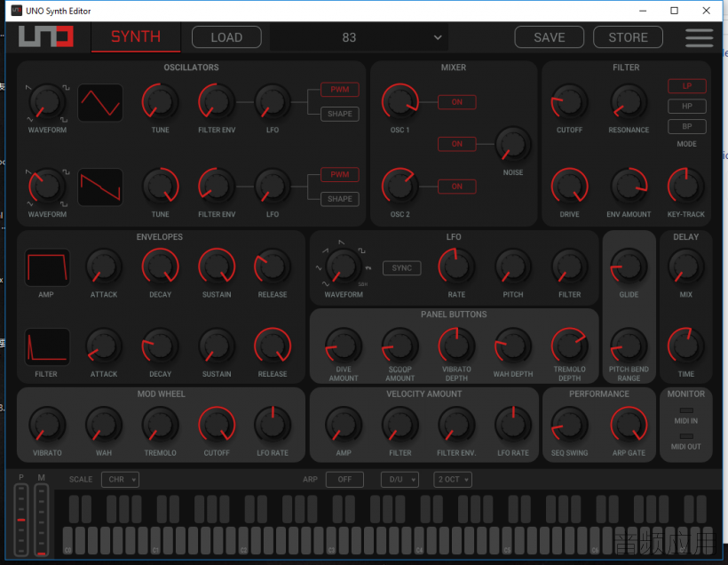Click the LOAD button
728x565 pixels.
tap(226, 37)
